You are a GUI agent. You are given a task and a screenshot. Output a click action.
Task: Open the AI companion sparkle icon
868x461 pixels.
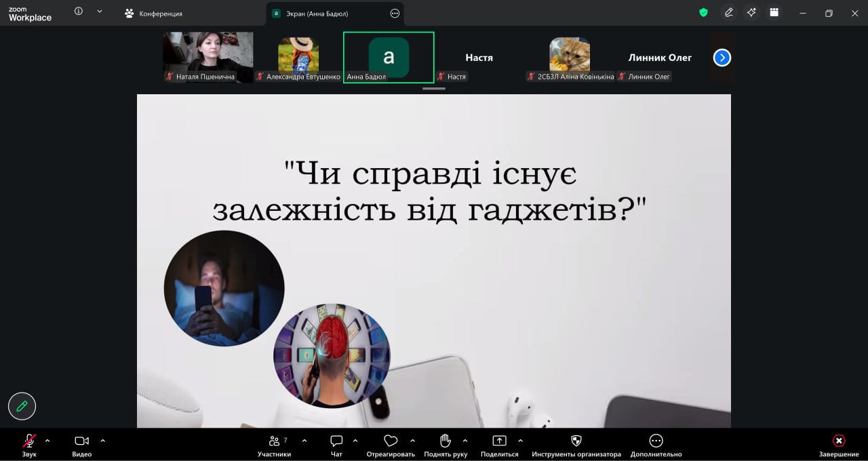tap(751, 12)
